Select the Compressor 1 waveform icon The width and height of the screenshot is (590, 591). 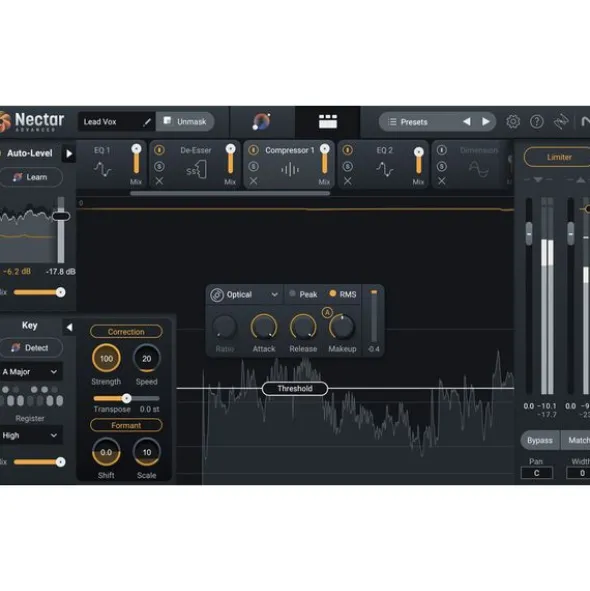pyautogui.click(x=290, y=170)
